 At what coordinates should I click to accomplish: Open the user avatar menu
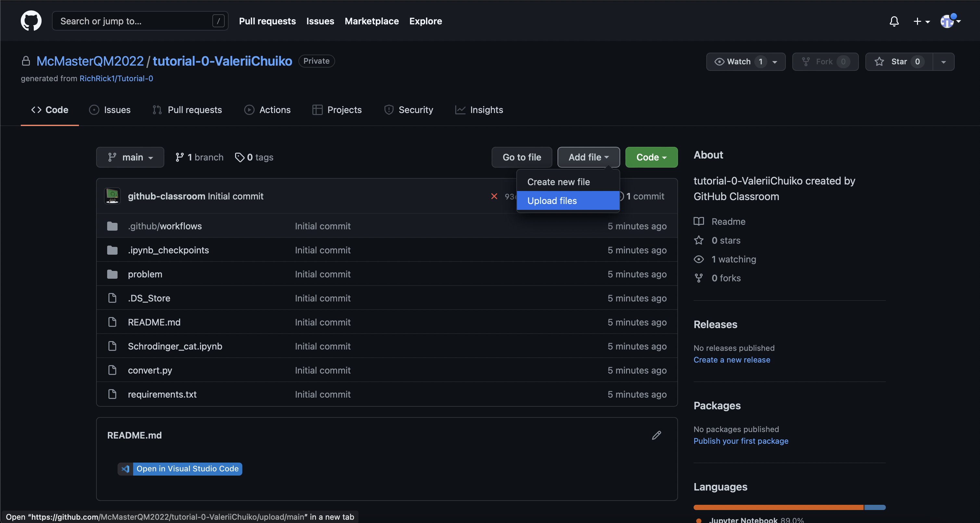pos(950,21)
